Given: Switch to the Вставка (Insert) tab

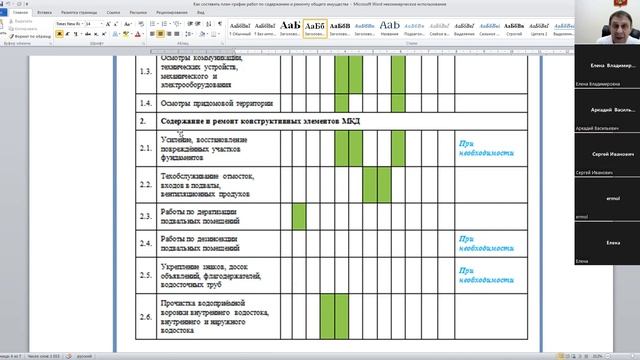Looking at the screenshot, I should 44,13.
